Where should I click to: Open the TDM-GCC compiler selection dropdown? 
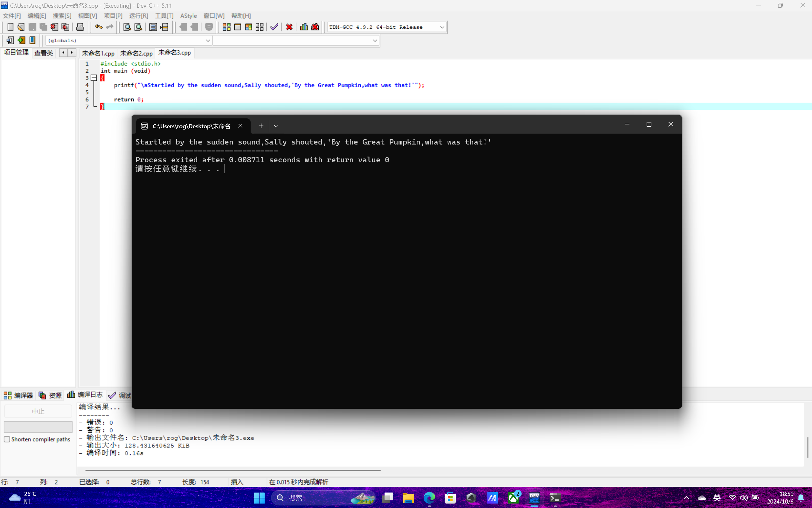[x=442, y=27]
